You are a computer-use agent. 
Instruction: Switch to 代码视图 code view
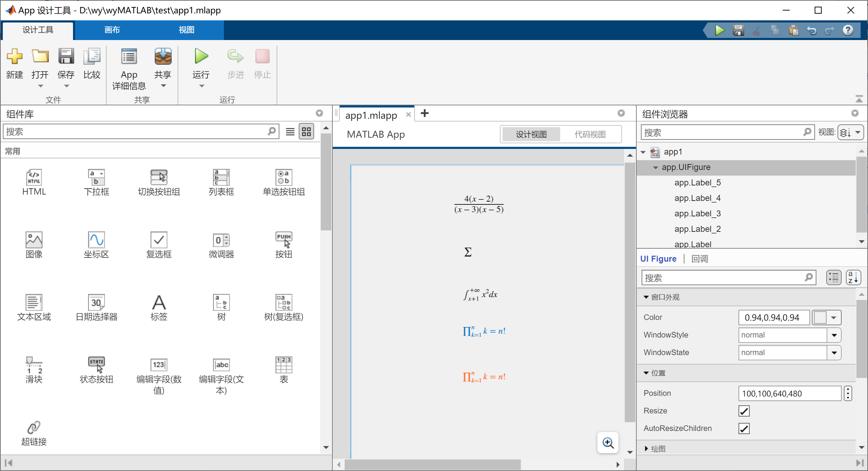pos(590,134)
